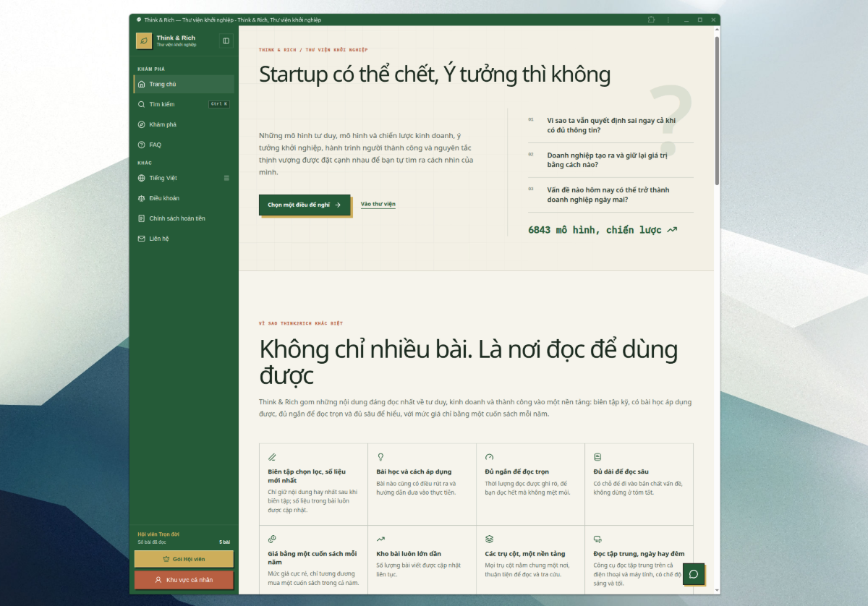
Task: Click the Đủ ngắn để đọc trọn title
Action: pyautogui.click(x=516, y=471)
